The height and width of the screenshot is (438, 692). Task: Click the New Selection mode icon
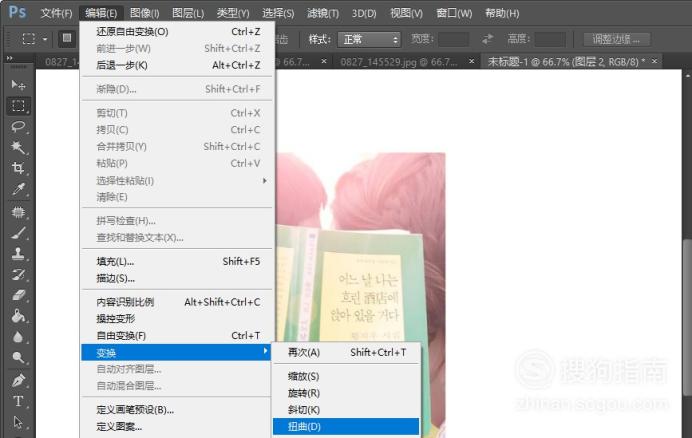pos(67,39)
